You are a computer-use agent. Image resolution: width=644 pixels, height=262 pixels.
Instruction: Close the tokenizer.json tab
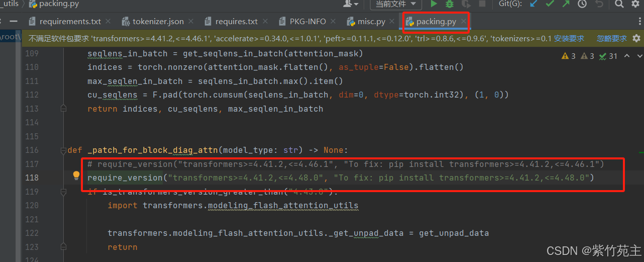click(x=191, y=22)
